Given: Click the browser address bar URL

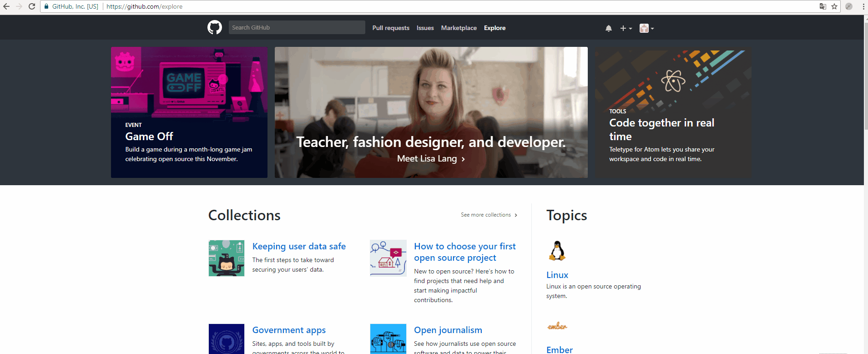Looking at the screenshot, I should 144,6.
